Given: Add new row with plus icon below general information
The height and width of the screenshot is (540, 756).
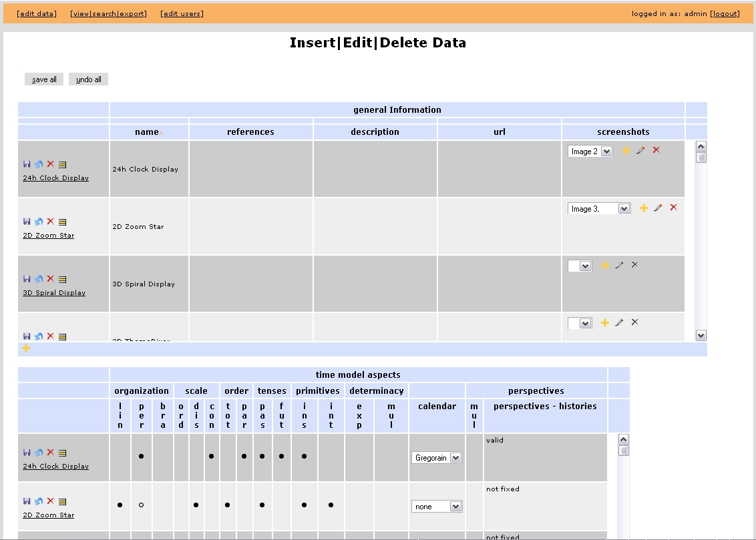Looking at the screenshot, I should click(x=26, y=348).
